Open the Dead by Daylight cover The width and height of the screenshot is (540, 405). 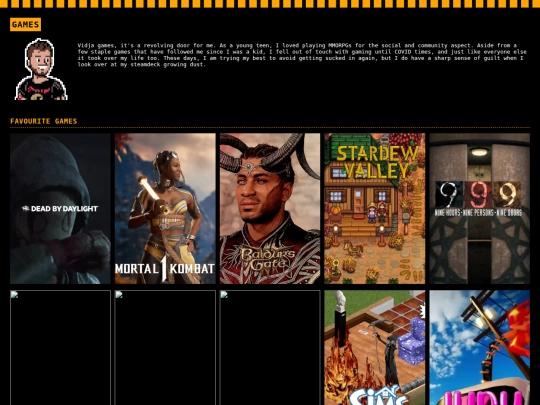(60, 209)
